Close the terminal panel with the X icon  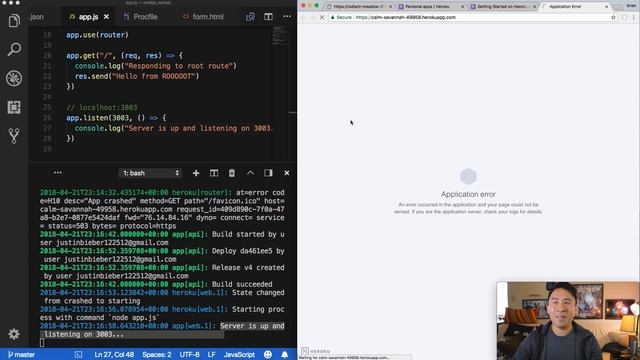(287, 173)
